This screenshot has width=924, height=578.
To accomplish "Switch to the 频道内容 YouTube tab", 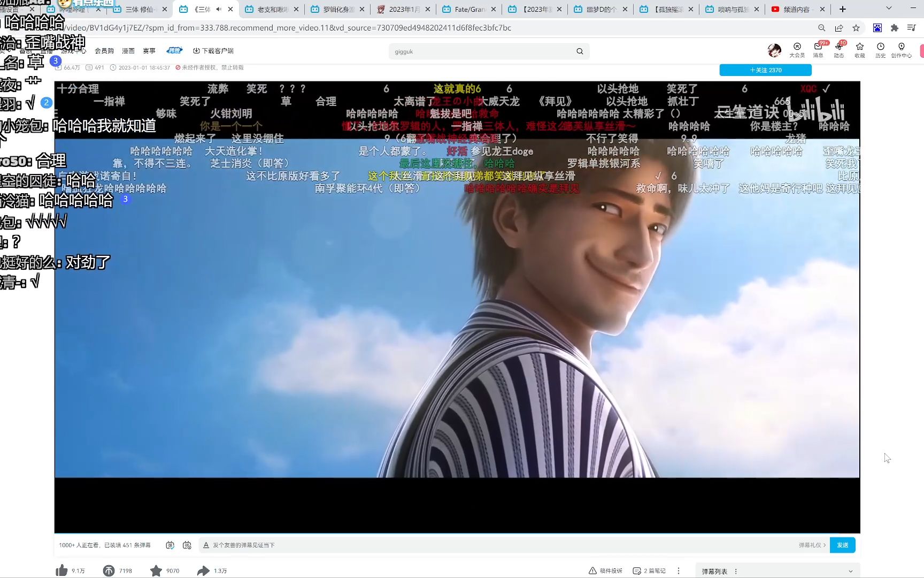I will [796, 9].
